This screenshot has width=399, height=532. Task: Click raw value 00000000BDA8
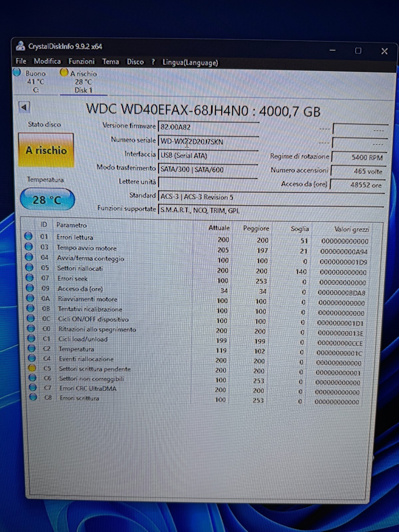click(341, 293)
